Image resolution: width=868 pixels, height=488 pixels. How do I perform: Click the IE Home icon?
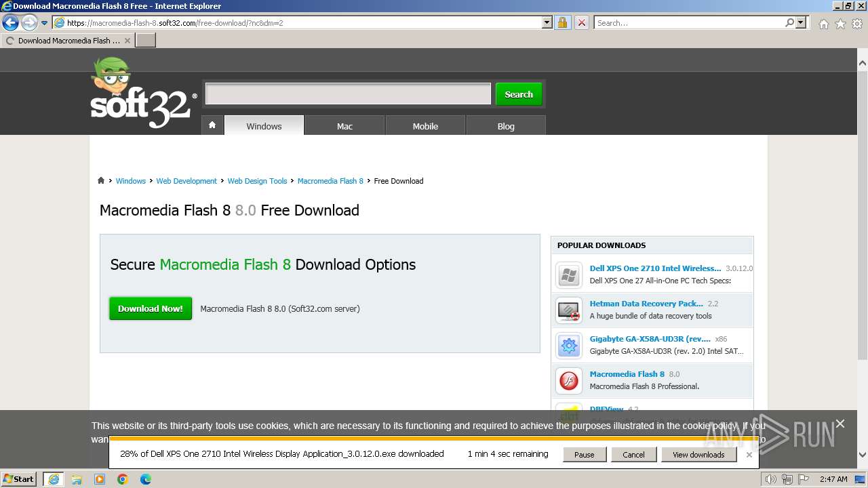tap(823, 24)
